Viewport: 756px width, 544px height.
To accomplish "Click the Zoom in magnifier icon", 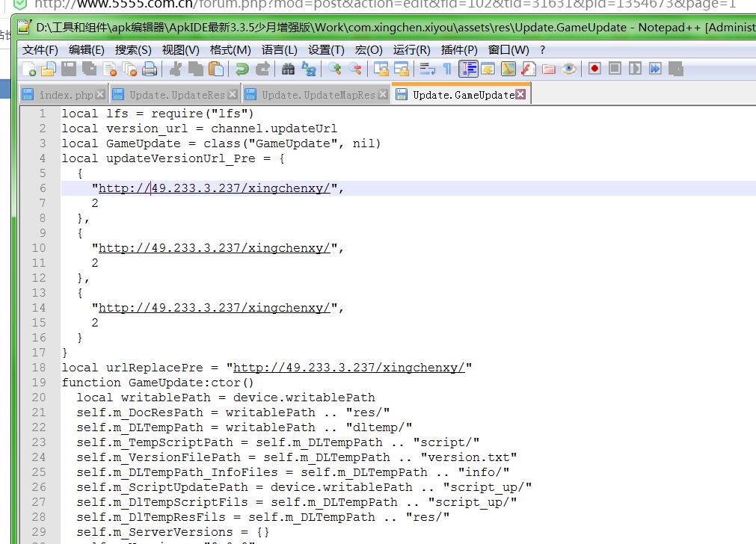I will point(334,69).
